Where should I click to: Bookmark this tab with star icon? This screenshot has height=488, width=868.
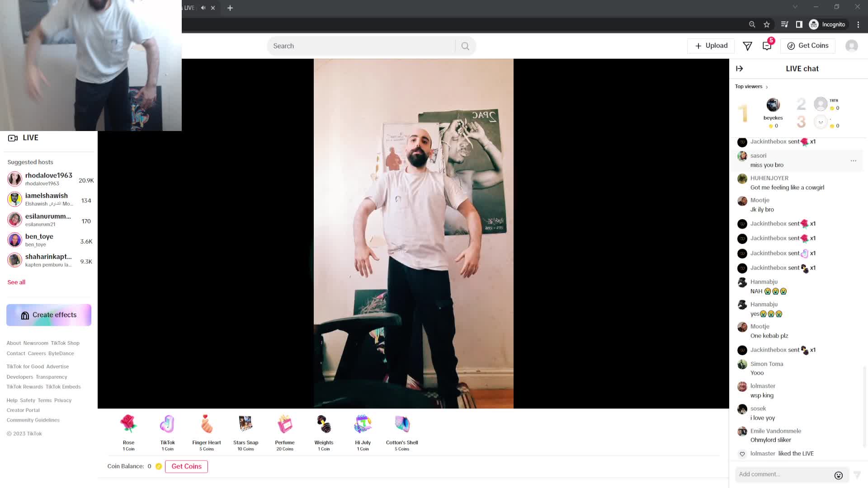pyautogui.click(x=767, y=24)
